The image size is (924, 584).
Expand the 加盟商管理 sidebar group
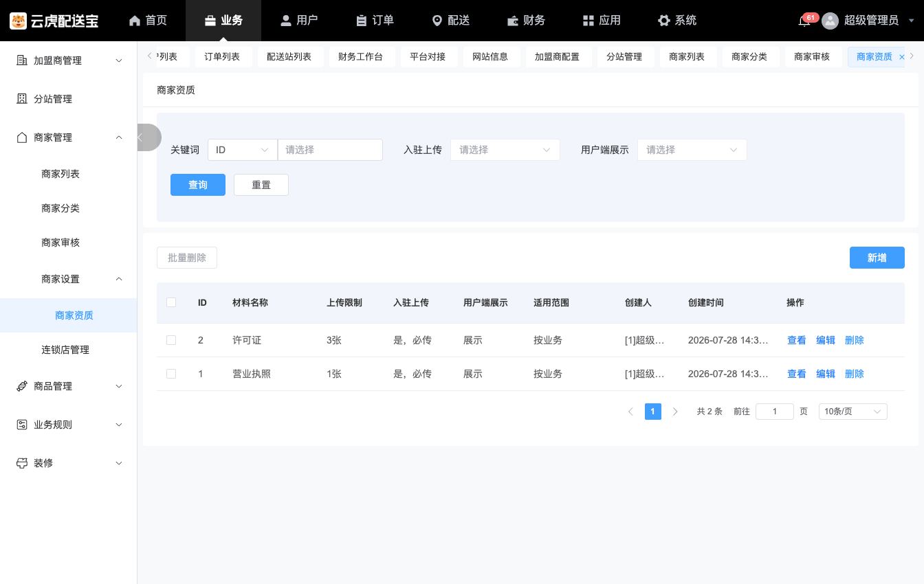pos(69,60)
